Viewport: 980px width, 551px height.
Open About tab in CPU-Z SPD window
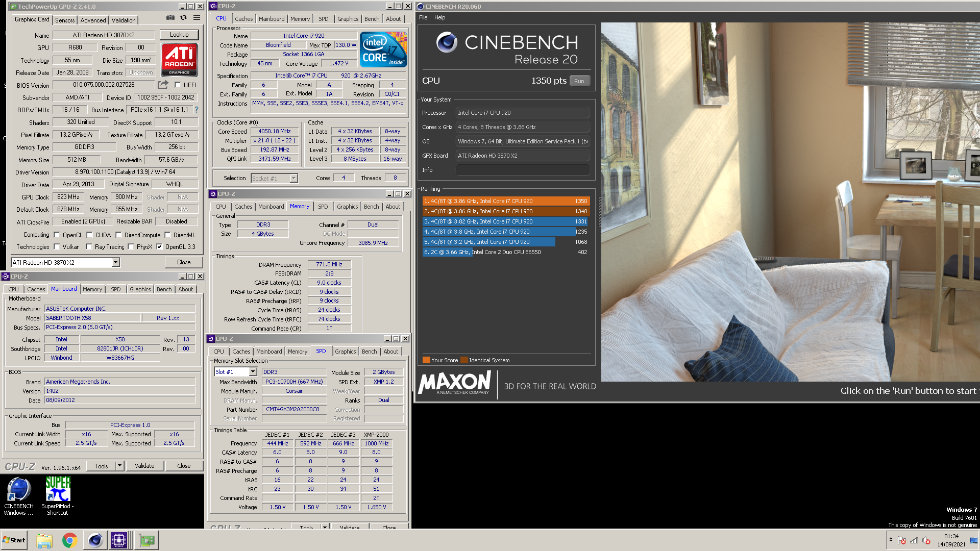[390, 352]
